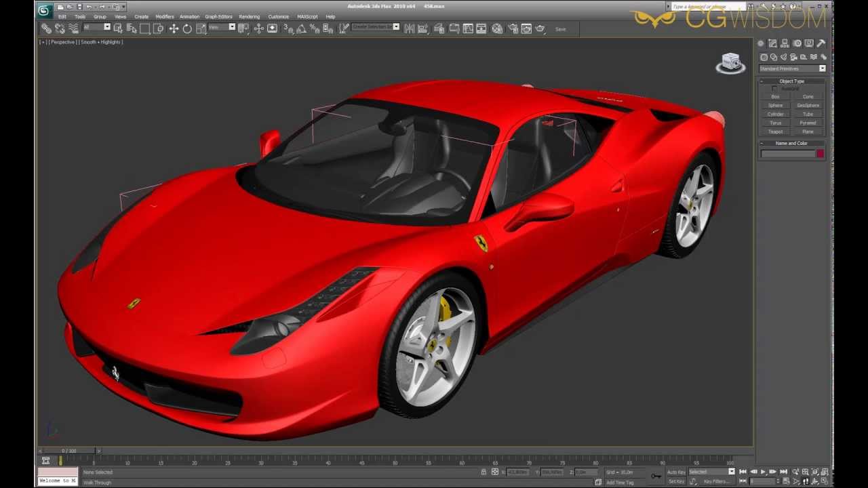Click the object name input field
The height and width of the screenshot is (488, 868).
[788, 154]
